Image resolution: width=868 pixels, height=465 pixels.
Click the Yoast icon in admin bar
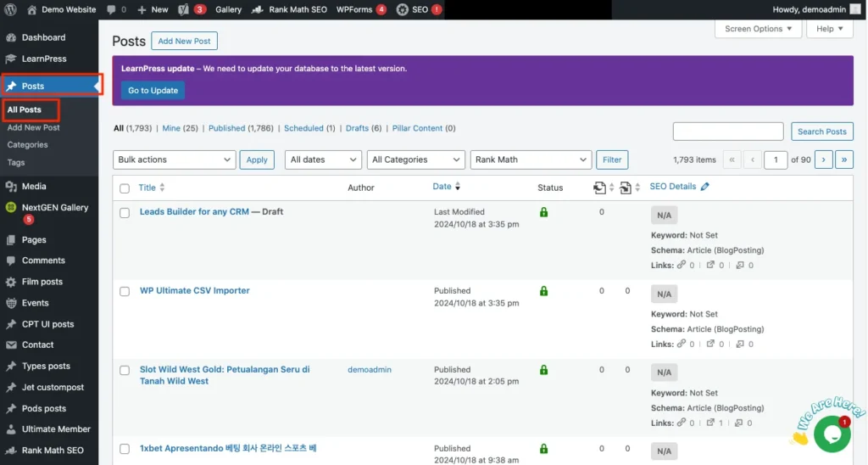click(x=183, y=9)
